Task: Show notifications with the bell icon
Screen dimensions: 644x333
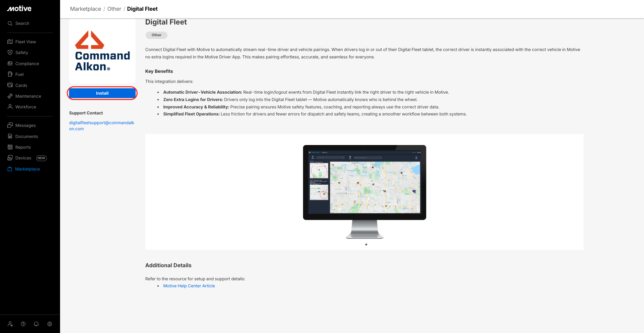Action: coord(36,324)
